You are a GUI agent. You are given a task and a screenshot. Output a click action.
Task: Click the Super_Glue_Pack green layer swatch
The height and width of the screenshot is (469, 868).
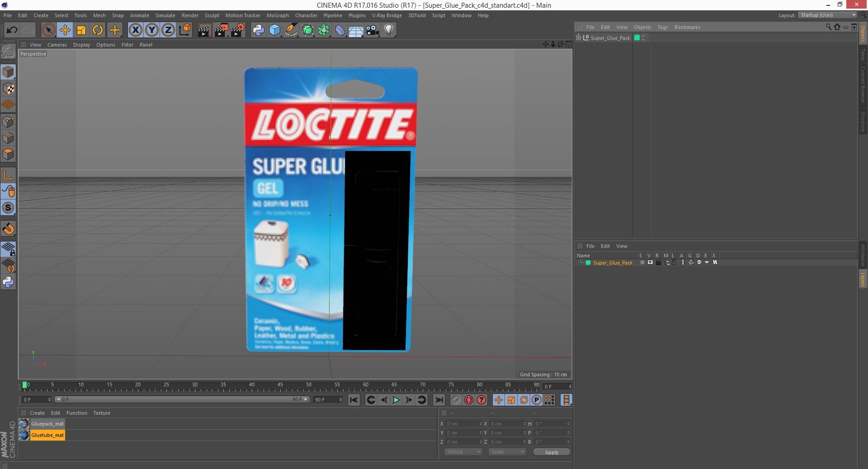point(637,38)
